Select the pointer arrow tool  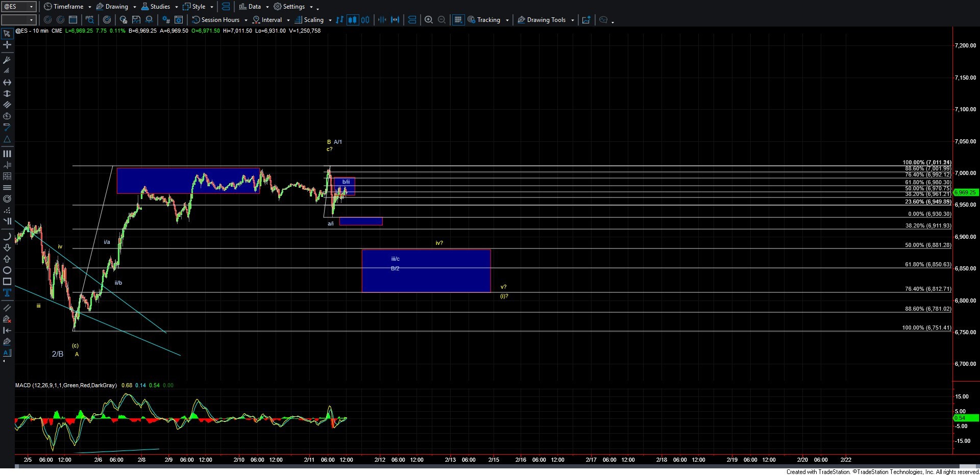[7, 34]
